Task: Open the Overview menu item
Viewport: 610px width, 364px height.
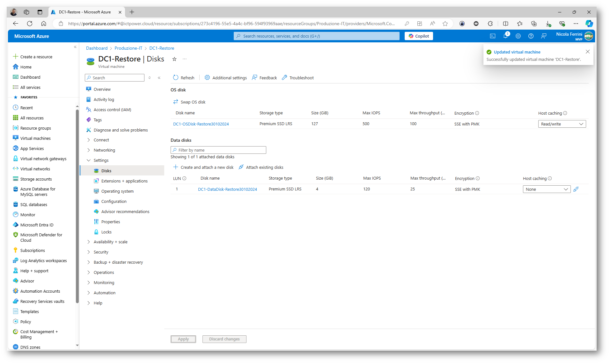Action: (102, 89)
